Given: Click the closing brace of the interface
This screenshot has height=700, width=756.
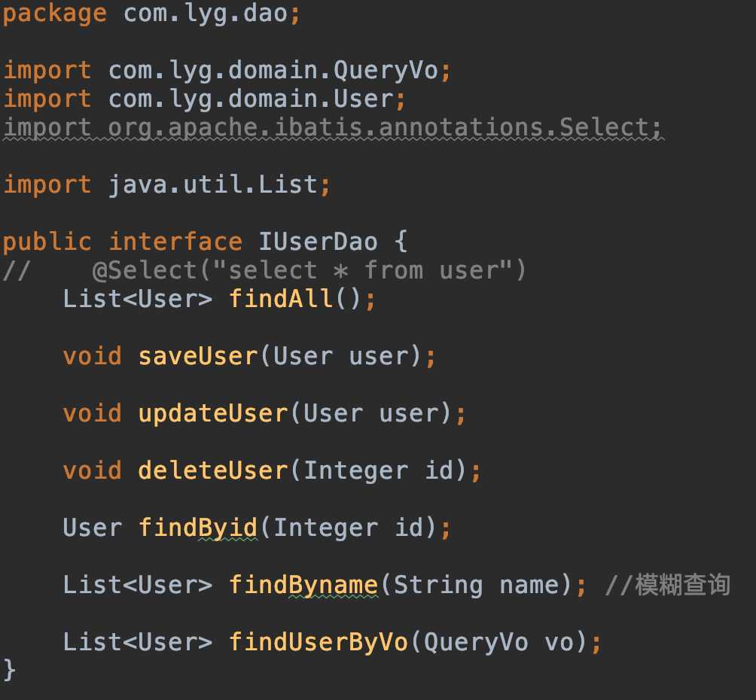Looking at the screenshot, I should tap(9, 669).
